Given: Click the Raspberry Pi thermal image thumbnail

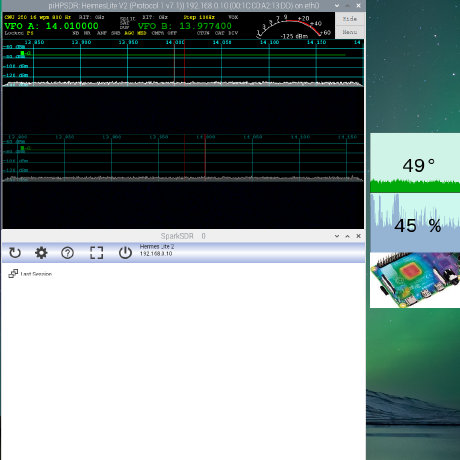Looking at the screenshot, I should point(415,280).
